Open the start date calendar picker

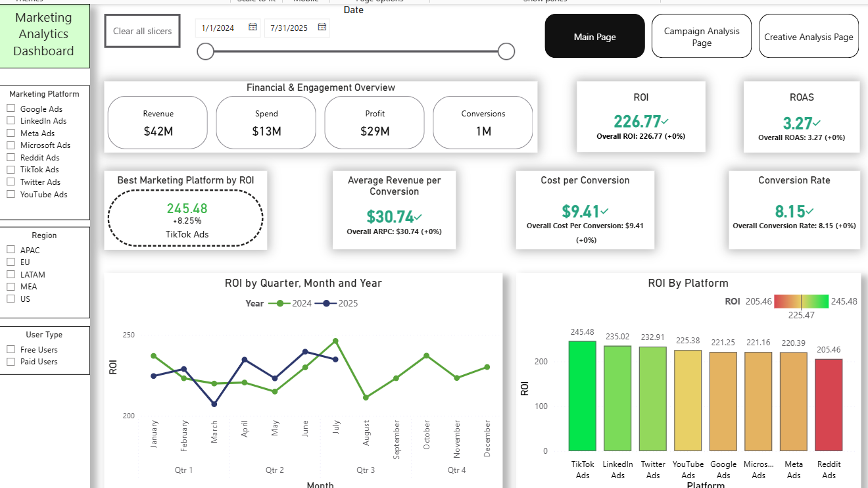(253, 28)
